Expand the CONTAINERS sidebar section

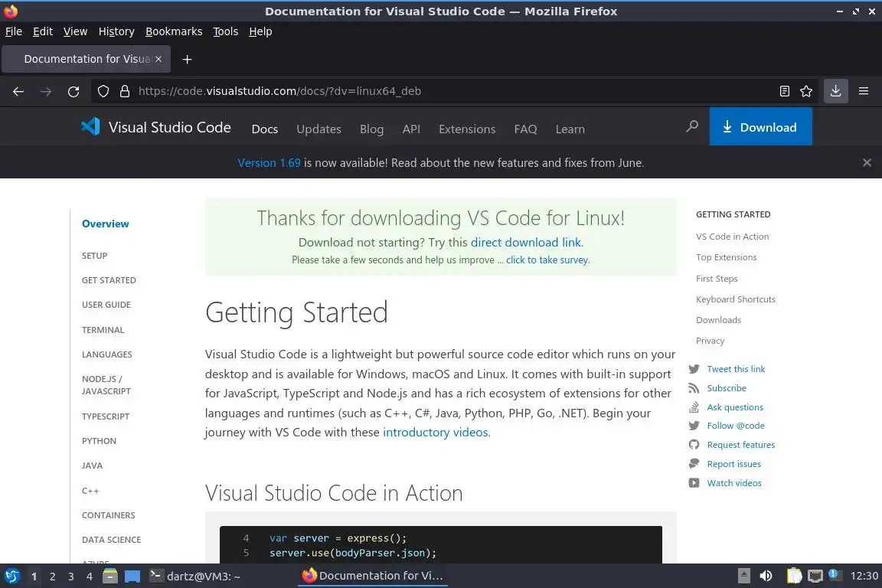108,515
